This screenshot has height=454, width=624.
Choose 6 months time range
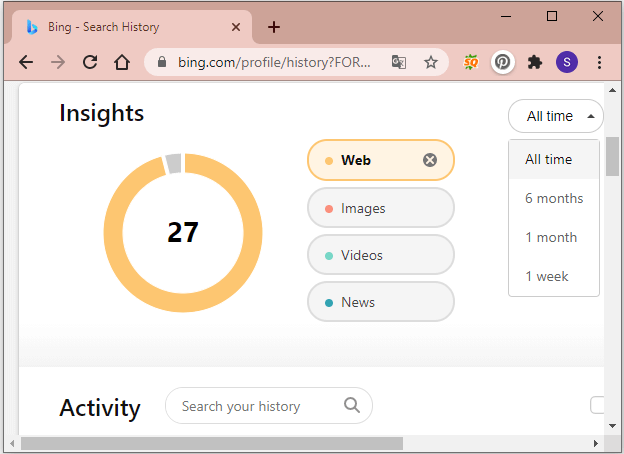[x=554, y=198]
